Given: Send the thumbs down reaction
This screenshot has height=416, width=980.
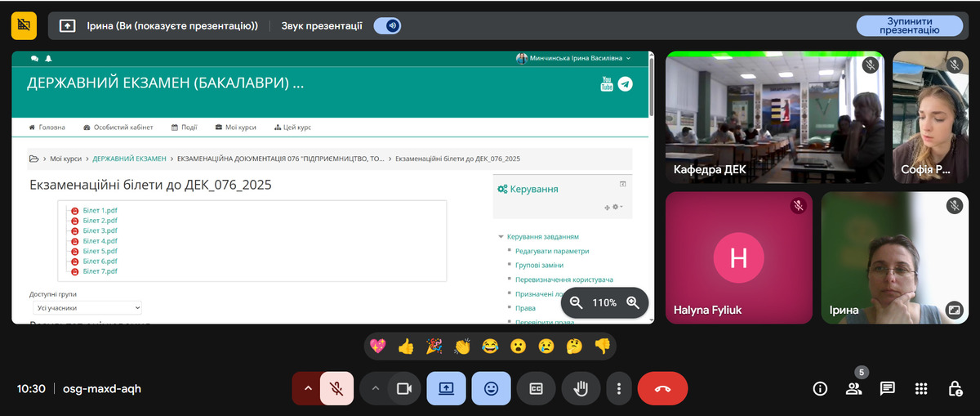Looking at the screenshot, I should click(603, 347).
